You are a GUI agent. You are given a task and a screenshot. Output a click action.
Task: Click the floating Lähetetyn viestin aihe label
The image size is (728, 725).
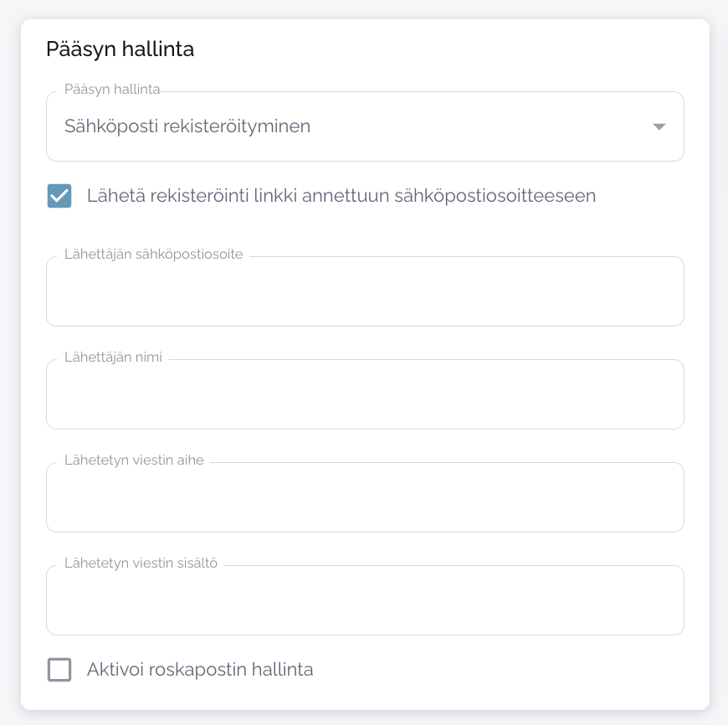(134, 460)
